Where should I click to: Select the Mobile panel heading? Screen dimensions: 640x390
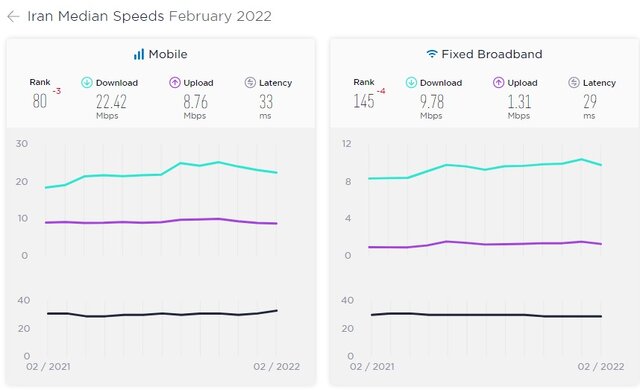coord(168,54)
